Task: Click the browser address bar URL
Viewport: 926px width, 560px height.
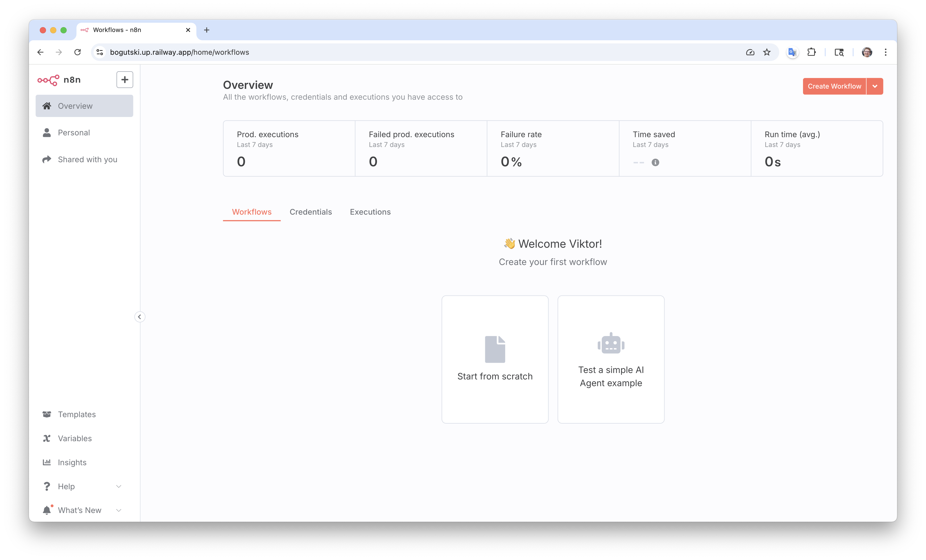Action: tap(179, 52)
